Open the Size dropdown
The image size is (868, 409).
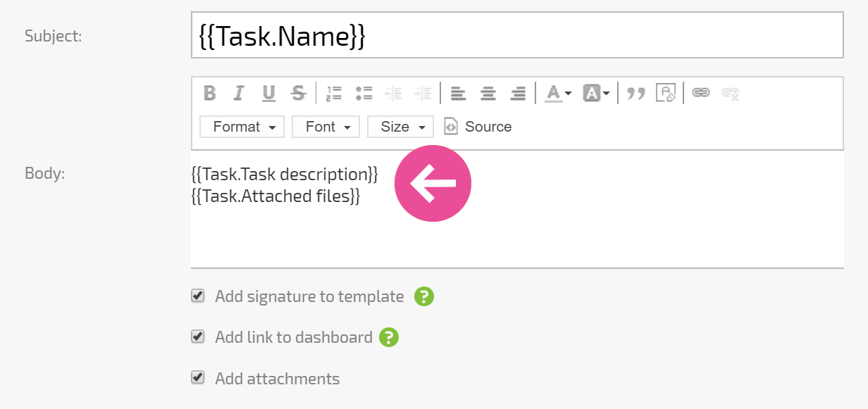tap(400, 127)
